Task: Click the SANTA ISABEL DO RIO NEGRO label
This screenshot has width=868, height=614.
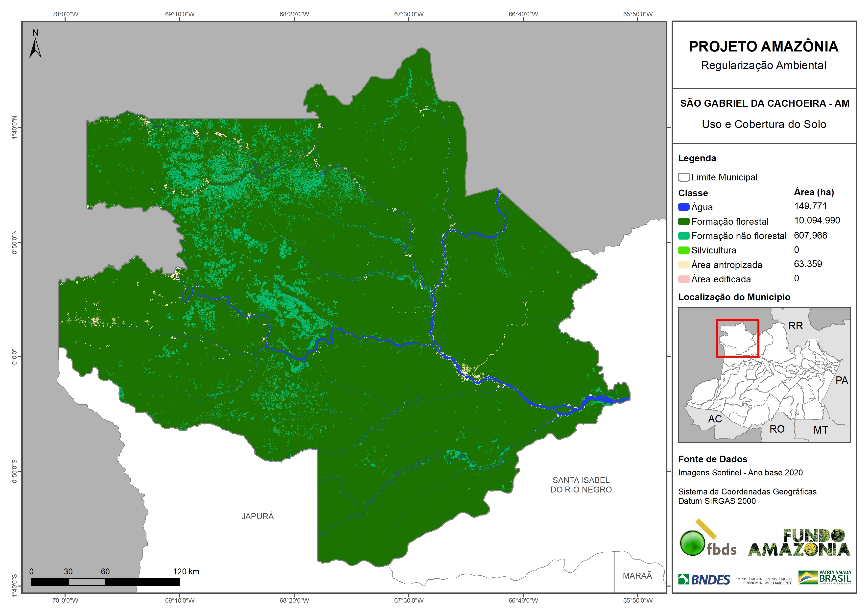Action: pos(581,485)
